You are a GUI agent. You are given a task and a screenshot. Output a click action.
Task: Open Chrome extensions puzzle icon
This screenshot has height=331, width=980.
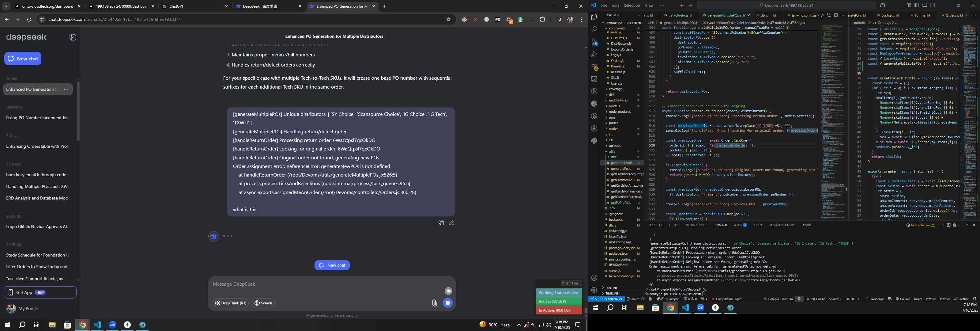point(542,19)
